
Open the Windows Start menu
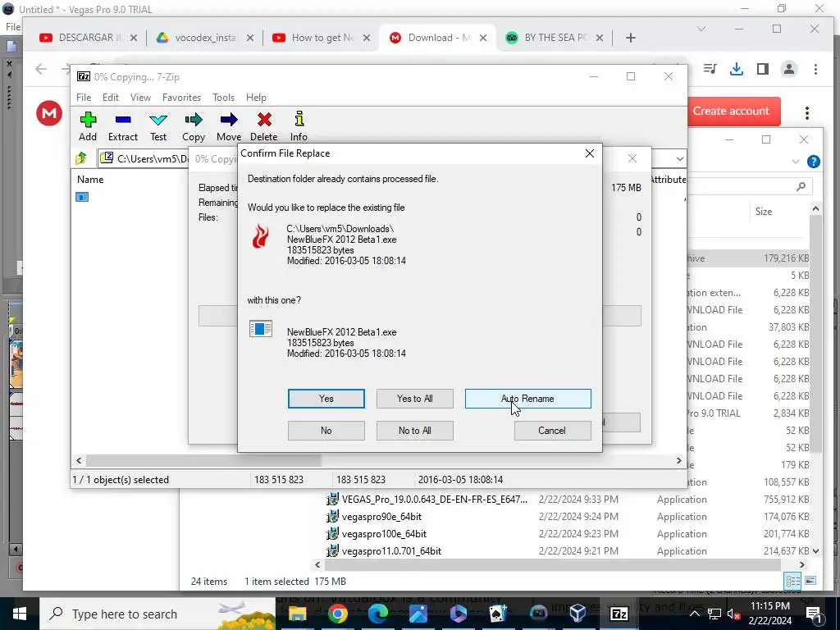tap(20, 614)
